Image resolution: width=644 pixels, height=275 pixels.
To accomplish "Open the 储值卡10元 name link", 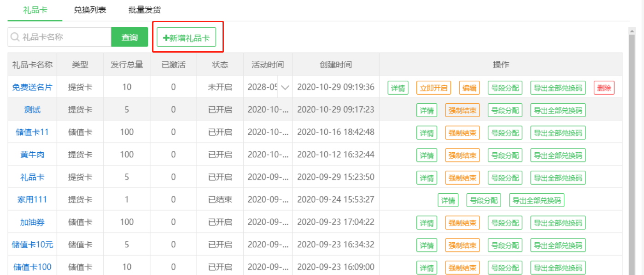I will click(32, 245).
